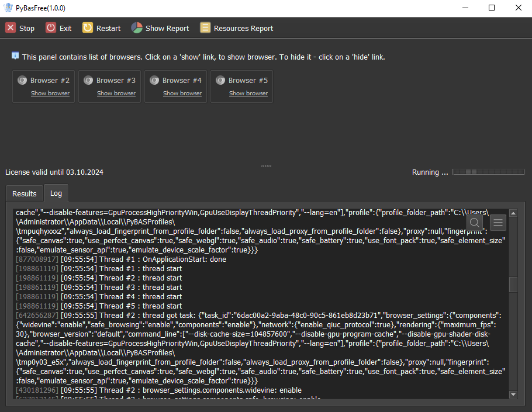Click the Restart toolbar icon
The height and width of the screenshot is (412, 532).
88,28
